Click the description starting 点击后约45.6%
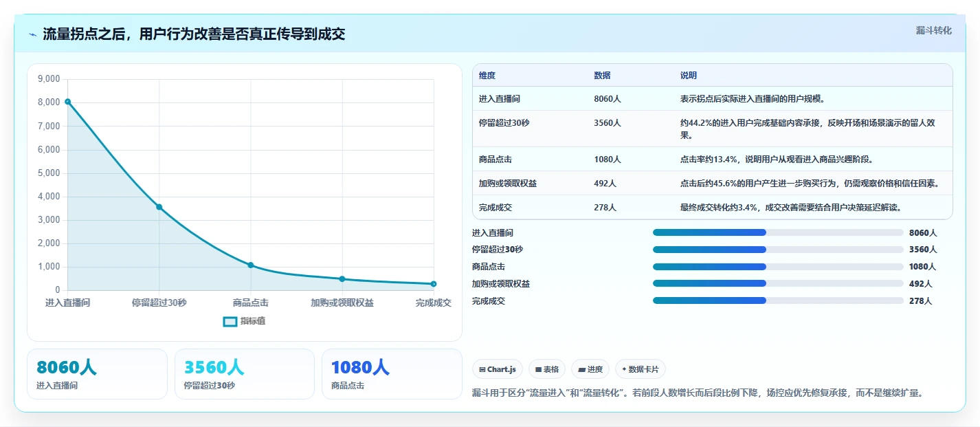This screenshot has width=980, height=427. point(810,184)
